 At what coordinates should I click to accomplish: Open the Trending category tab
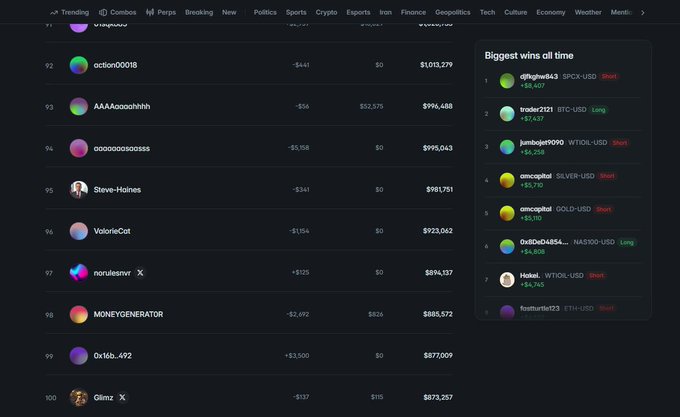pyautogui.click(x=69, y=12)
